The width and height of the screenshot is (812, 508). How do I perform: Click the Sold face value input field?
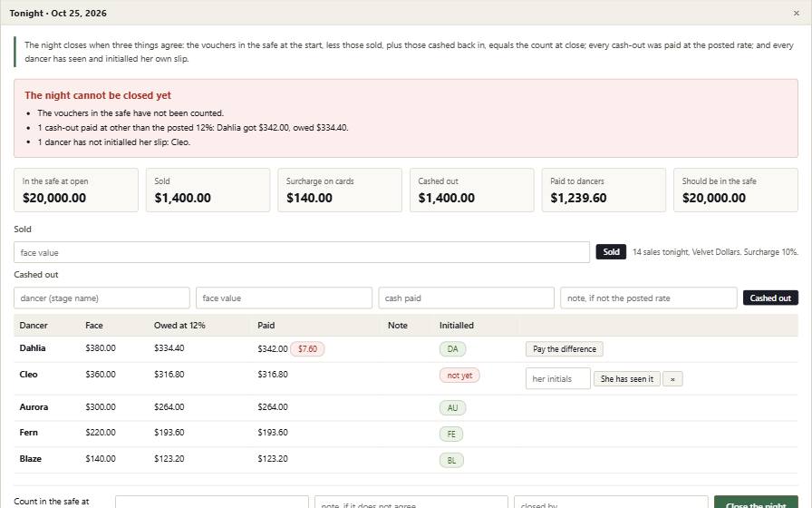(302, 252)
